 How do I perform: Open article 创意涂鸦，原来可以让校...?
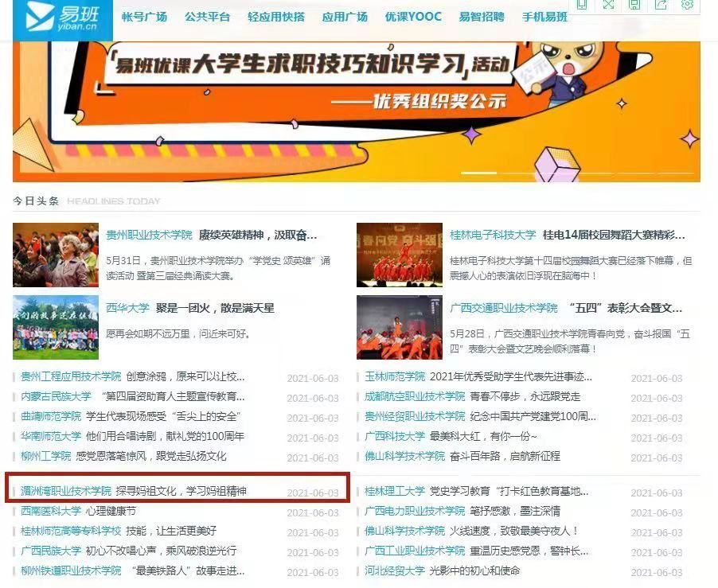tap(185, 376)
